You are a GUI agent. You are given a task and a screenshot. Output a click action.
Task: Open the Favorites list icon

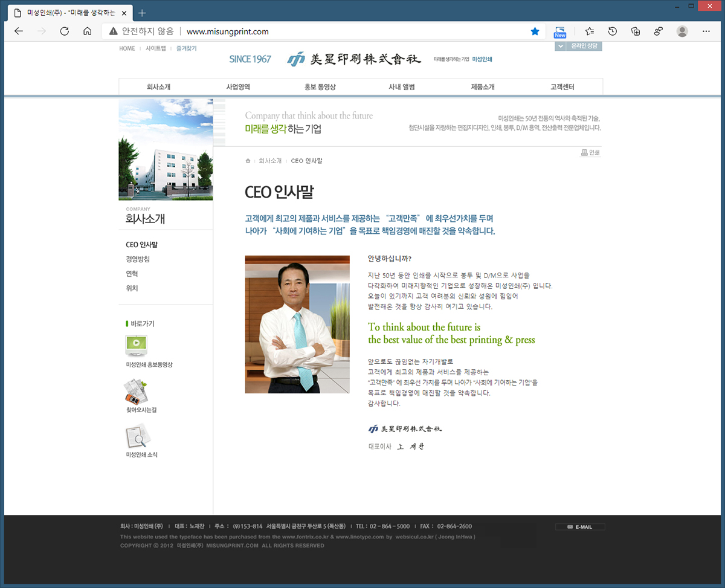click(x=590, y=31)
